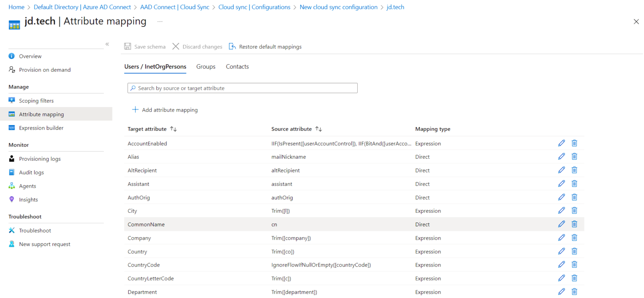Open Scoping filters under Manage
This screenshot has width=644, height=298.
[36, 100]
